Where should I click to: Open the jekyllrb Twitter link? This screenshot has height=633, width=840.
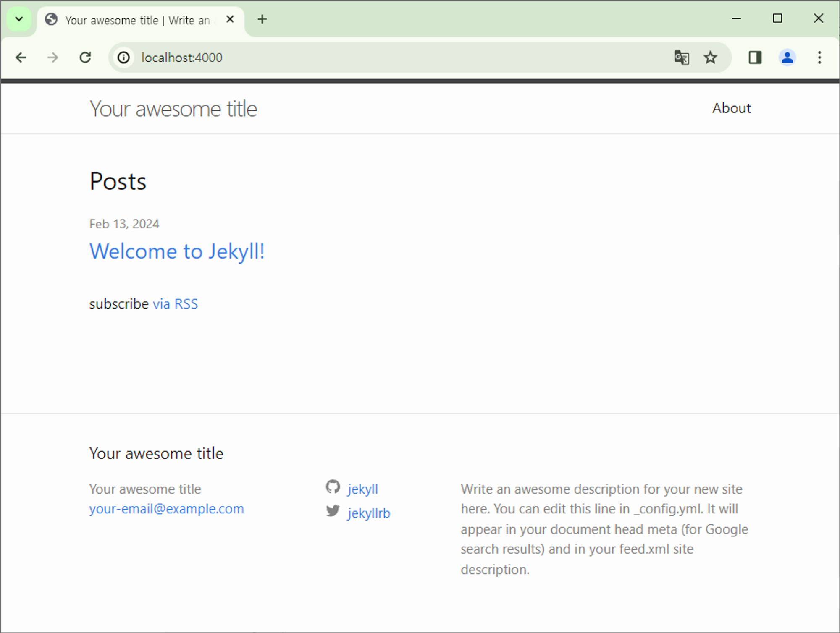pyautogui.click(x=369, y=513)
